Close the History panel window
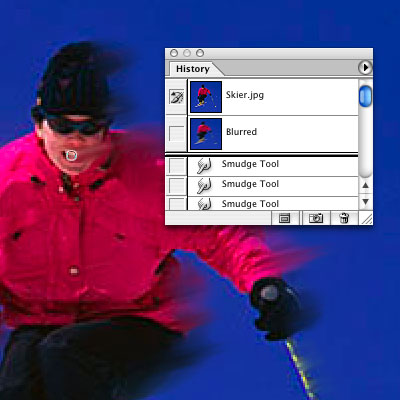 [174, 53]
